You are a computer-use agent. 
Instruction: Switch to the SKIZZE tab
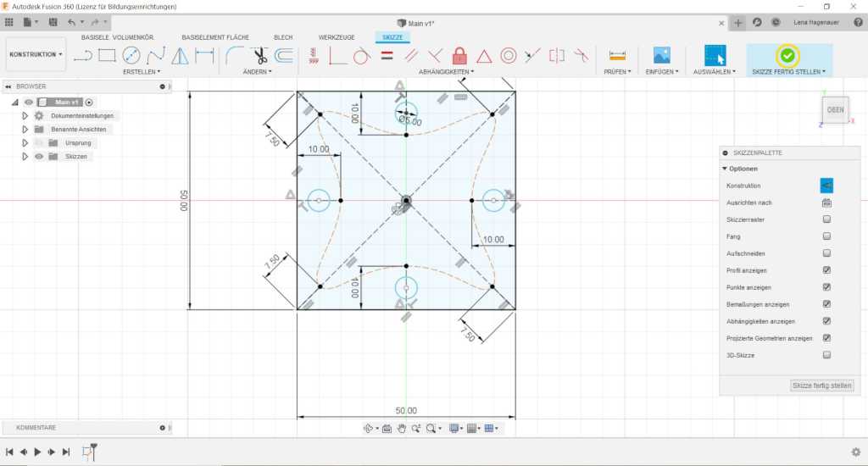392,37
